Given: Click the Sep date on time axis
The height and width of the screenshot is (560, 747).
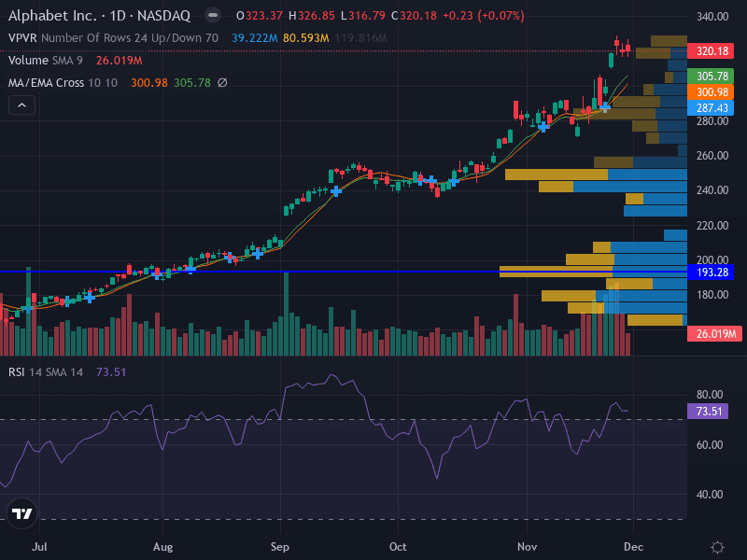Looking at the screenshot, I should (x=279, y=547).
